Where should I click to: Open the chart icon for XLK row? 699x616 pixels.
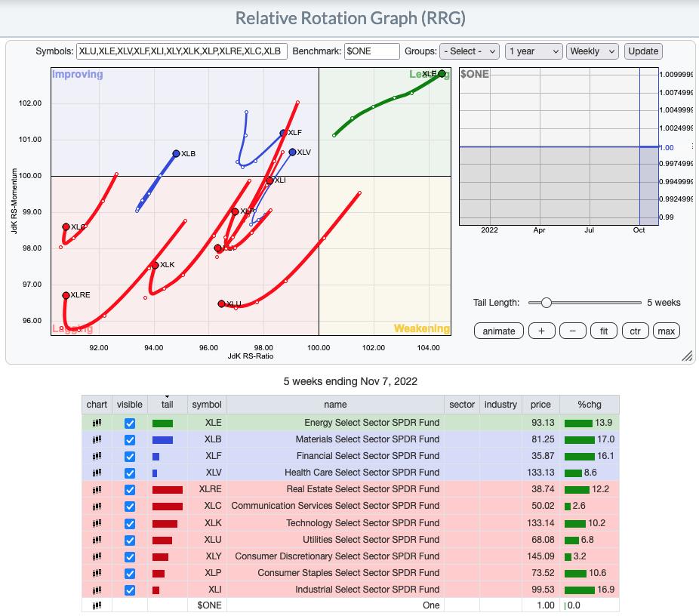pos(97,523)
